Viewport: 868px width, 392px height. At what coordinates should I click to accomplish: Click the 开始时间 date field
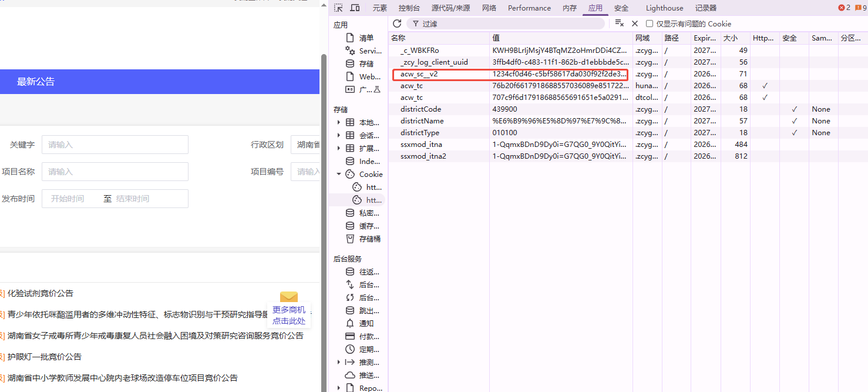click(x=68, y=199)
